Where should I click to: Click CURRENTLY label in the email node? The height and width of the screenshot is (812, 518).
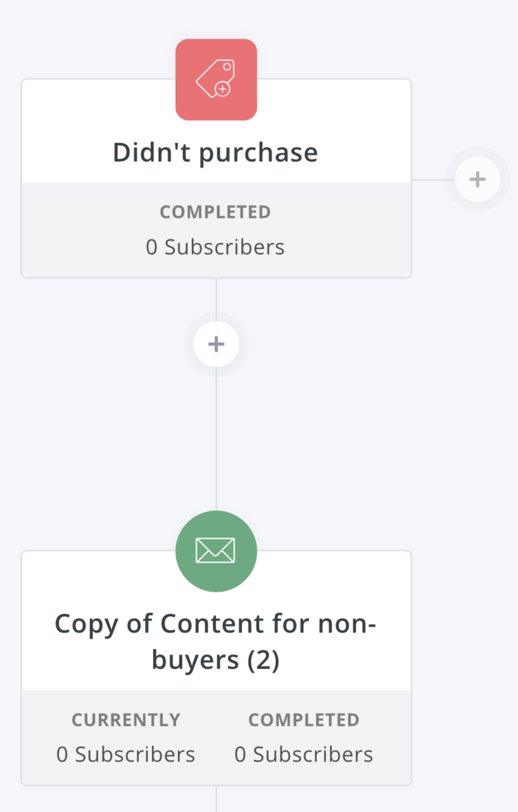click(126, 720)
